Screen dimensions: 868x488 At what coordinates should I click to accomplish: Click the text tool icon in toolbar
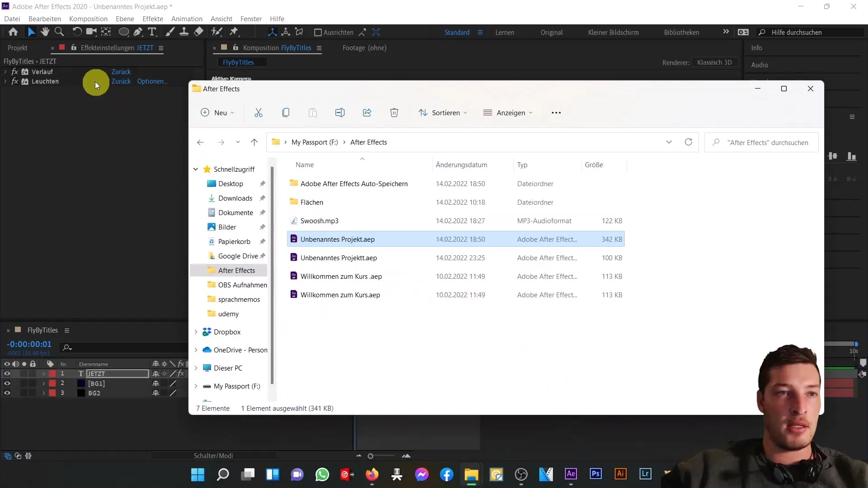(x=151, y=32)
